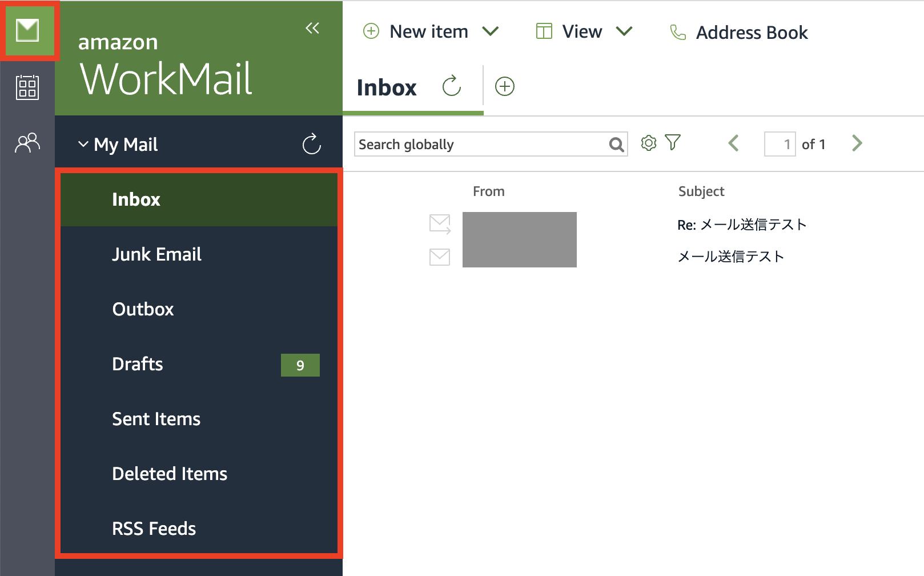
Task: Expand the New item dropdown
Action: pyautogui.click(x=491, y=31)
